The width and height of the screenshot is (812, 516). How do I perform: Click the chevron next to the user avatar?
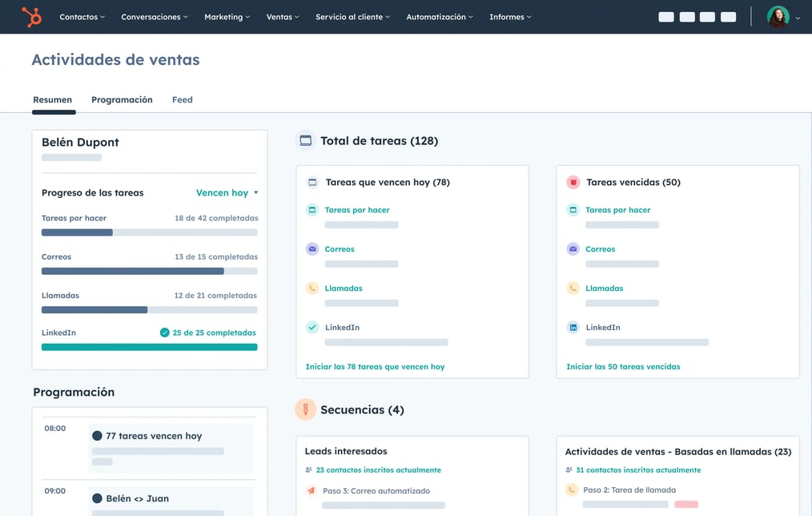click(798, 18)
